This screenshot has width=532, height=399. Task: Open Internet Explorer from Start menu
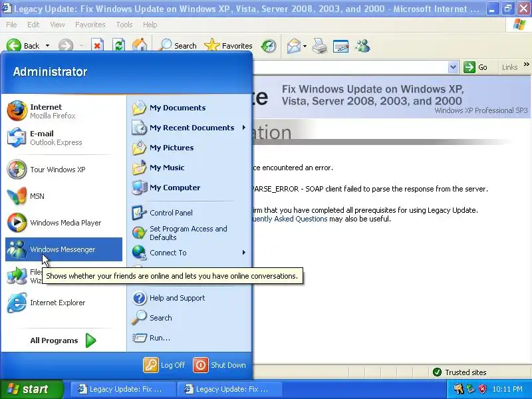(x=64, y=303)
